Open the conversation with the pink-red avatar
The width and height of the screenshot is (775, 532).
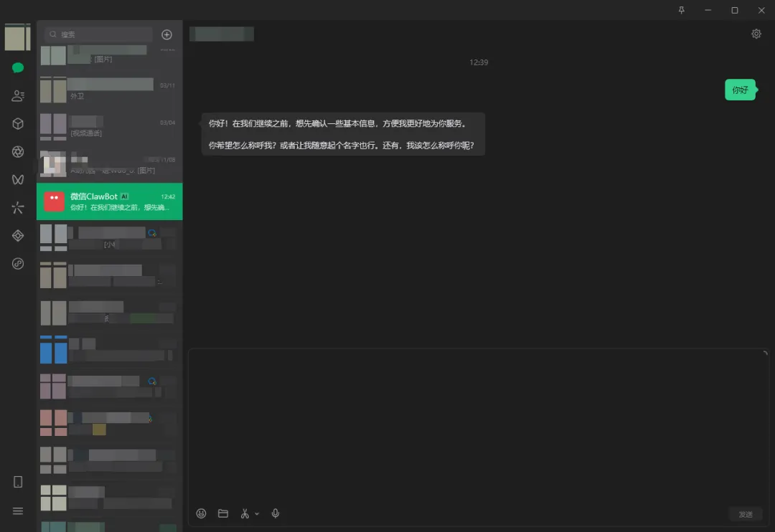tap(110, 423)
